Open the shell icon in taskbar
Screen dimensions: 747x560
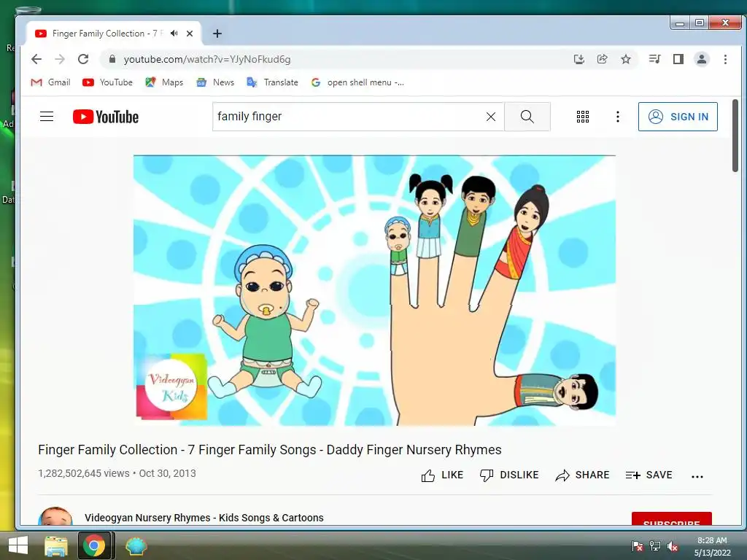[x=136, y=545]
